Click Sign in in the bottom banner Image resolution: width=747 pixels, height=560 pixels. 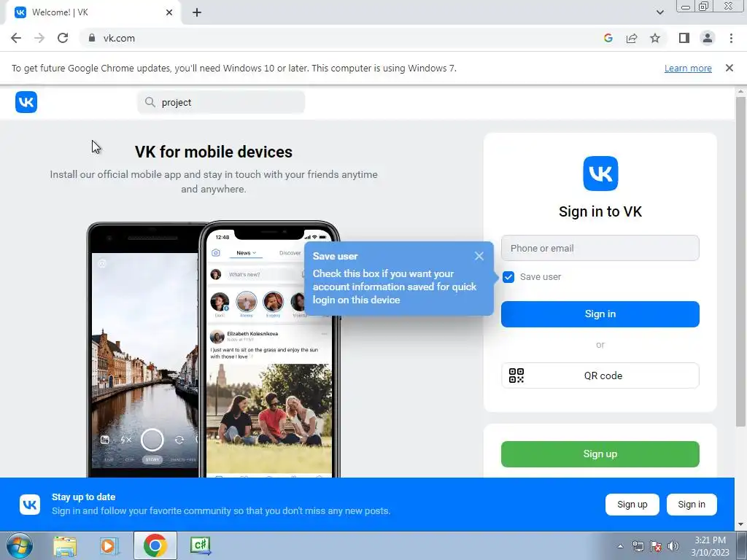tap(692, 505)
